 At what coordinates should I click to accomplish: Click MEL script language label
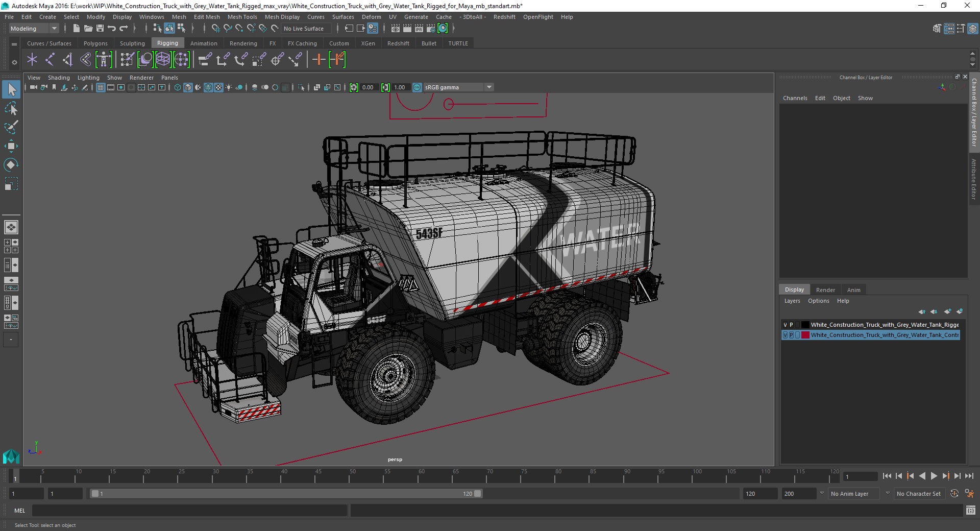[19, 510]
